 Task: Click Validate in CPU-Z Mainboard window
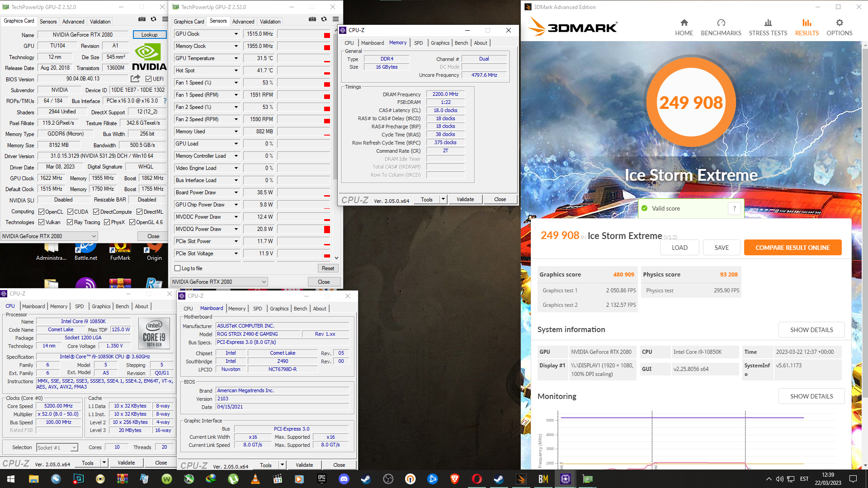[x=304, y=465]
